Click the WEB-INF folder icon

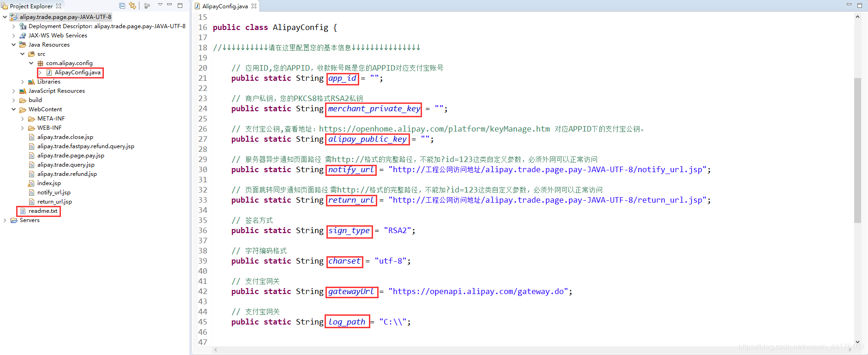tap(31, 128)
